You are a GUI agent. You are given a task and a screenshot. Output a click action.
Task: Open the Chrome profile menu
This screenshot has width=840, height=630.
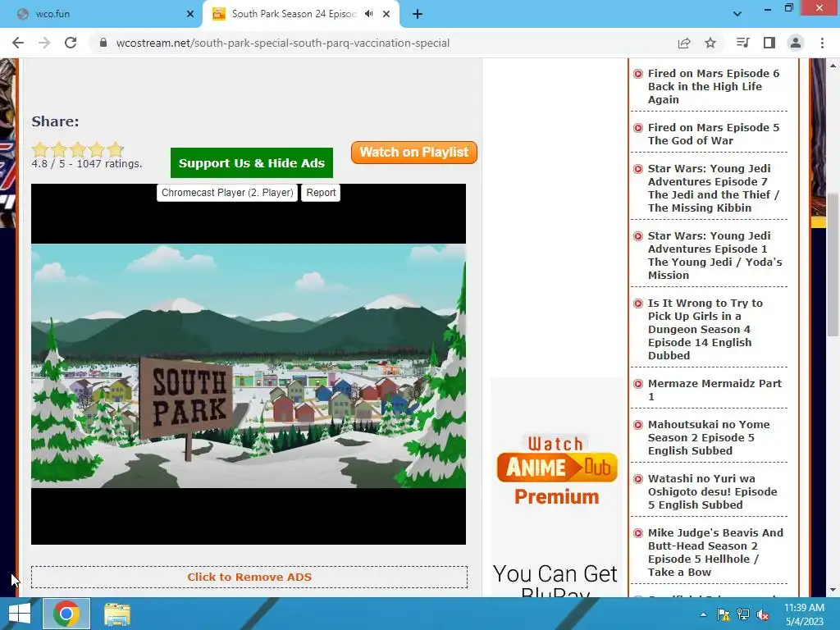(796, 43)
